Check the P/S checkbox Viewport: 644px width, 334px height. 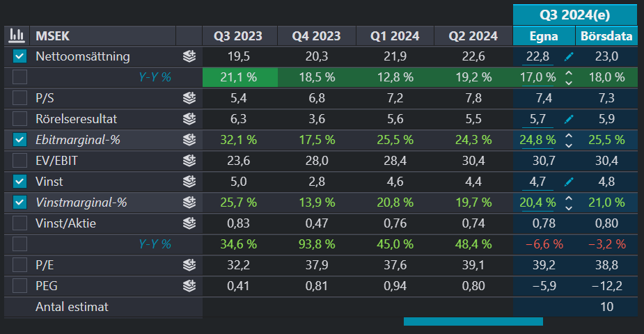(19, 98)
